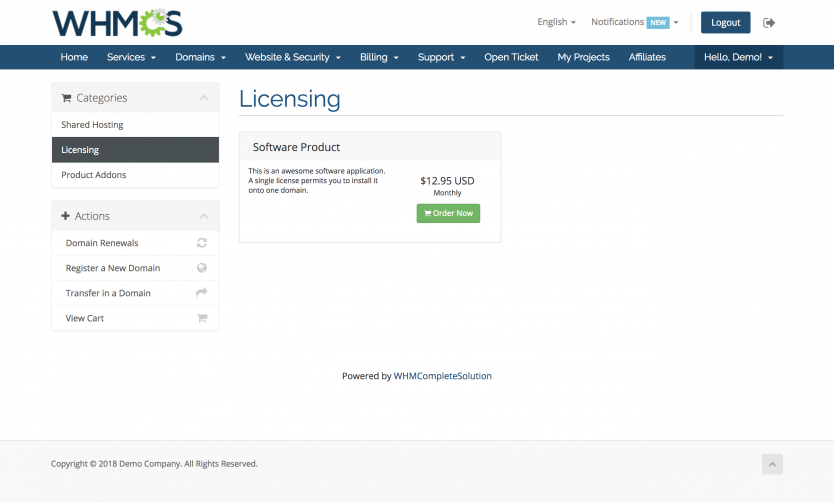Open Transfer in a Domain action

[135, 293]
